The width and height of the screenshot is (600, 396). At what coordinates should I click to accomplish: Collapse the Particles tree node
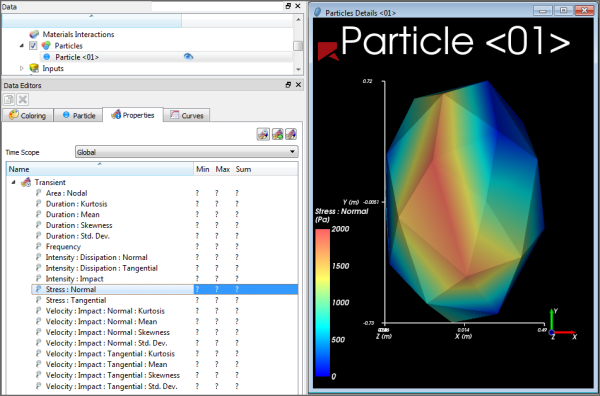22,46
